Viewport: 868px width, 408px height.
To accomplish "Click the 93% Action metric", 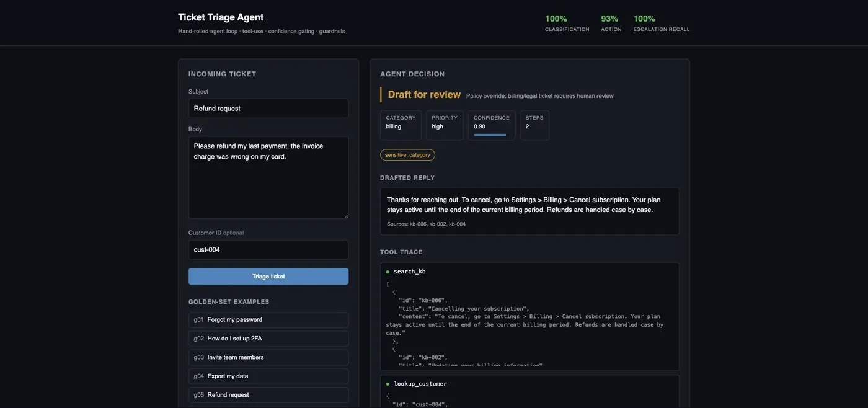I will pyautogui.click(x=611, y=23).
